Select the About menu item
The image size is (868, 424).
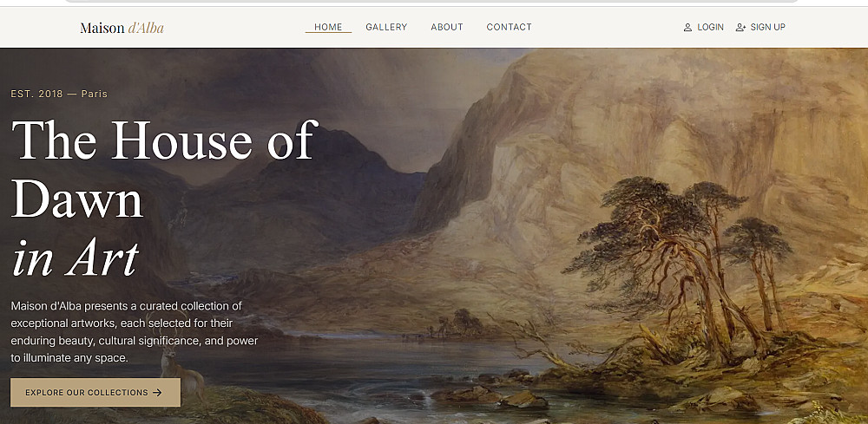pyautogui.click(x=447, y=27)
